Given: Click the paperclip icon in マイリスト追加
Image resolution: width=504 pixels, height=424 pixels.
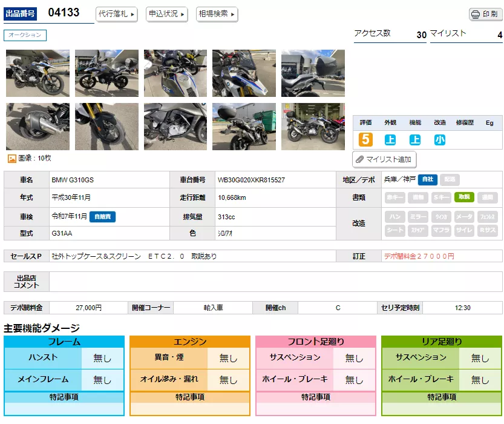Looking at the screenshot, I should [359, 159].
